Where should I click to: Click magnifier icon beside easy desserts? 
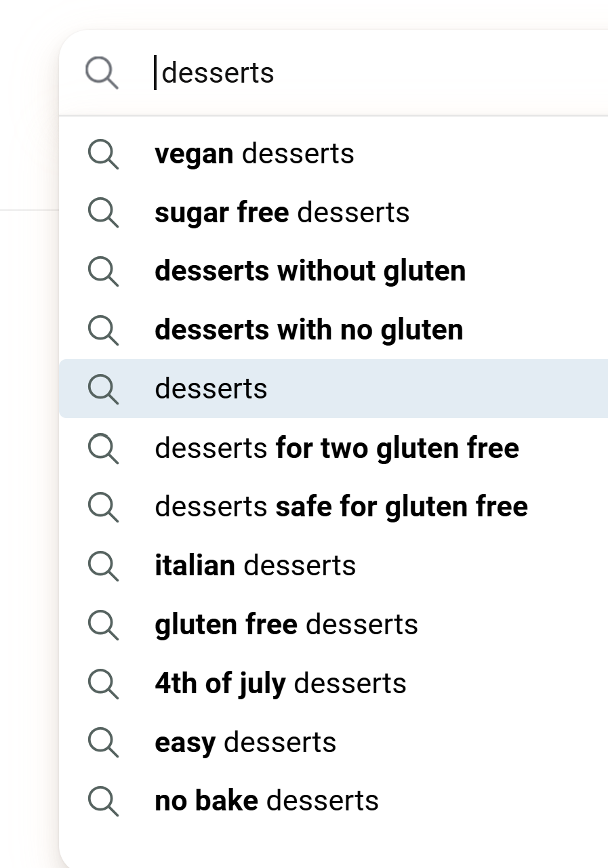[104, 743]
